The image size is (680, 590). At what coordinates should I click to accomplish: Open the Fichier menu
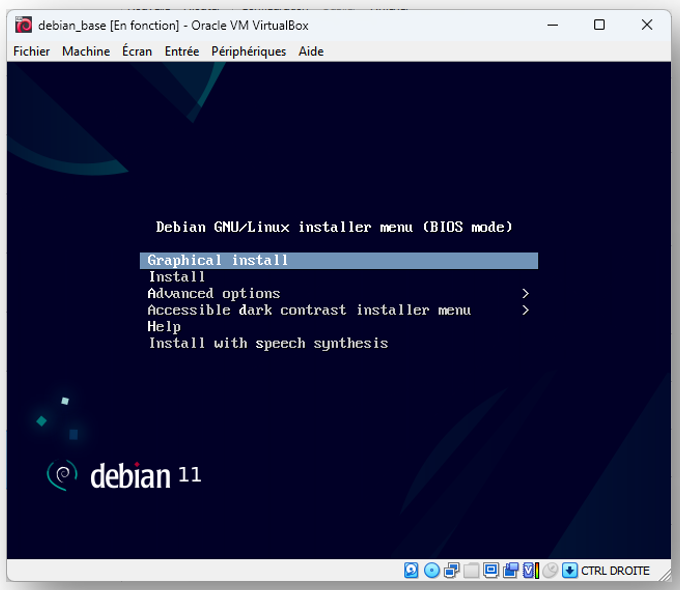click(31, 51)
